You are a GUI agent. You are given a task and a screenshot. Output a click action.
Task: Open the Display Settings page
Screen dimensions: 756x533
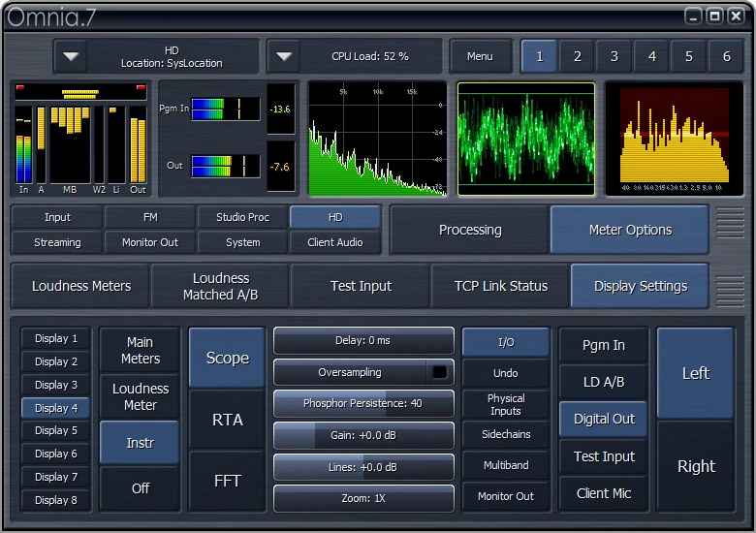click(x=641, y=286)
